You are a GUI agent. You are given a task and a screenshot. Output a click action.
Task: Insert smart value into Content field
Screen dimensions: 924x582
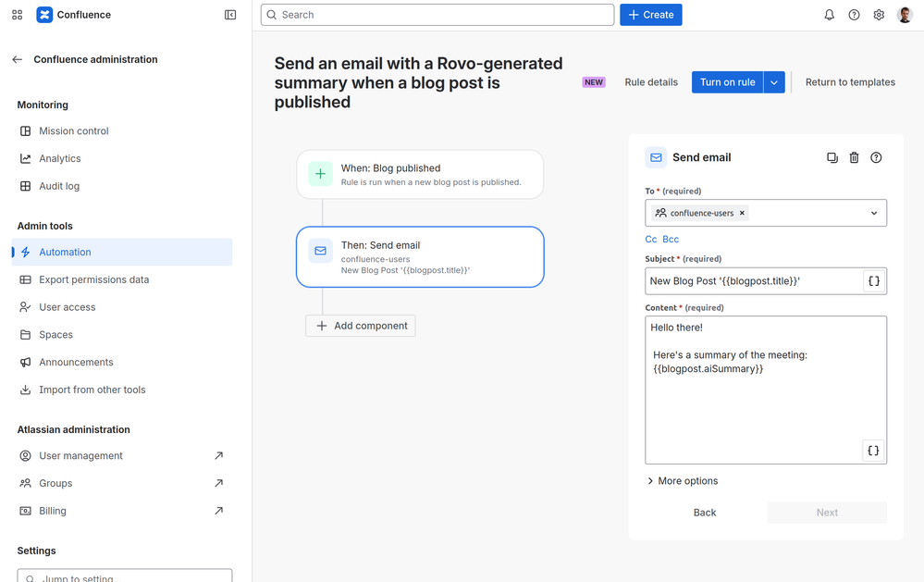pos(873,451)
